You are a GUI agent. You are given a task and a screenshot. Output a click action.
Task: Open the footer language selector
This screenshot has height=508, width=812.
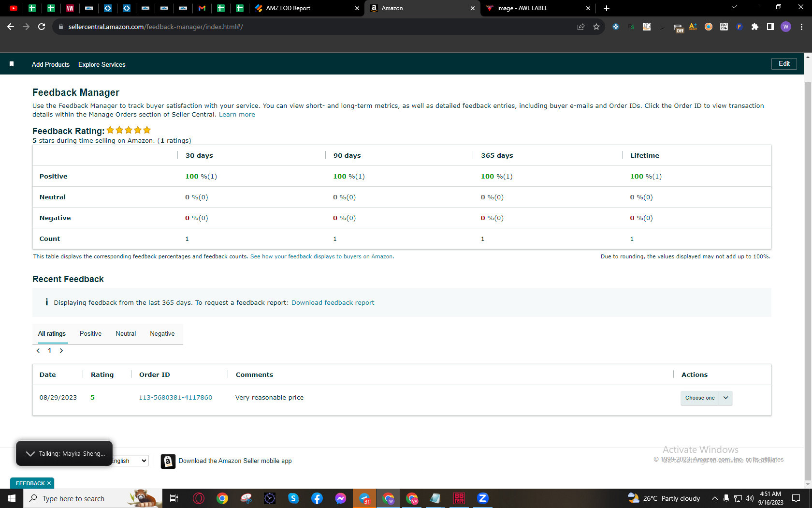pos(129,461)
